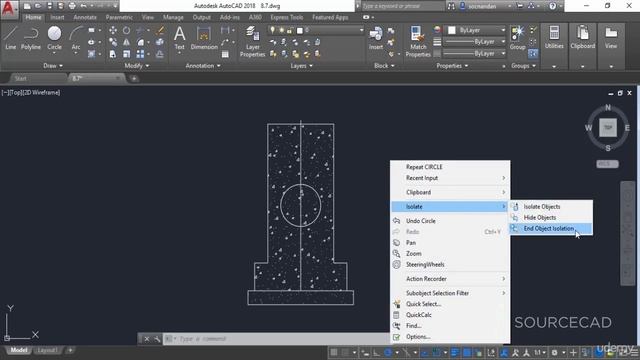
Task: Choose Hide Objects from submenu
Action: 551,218
